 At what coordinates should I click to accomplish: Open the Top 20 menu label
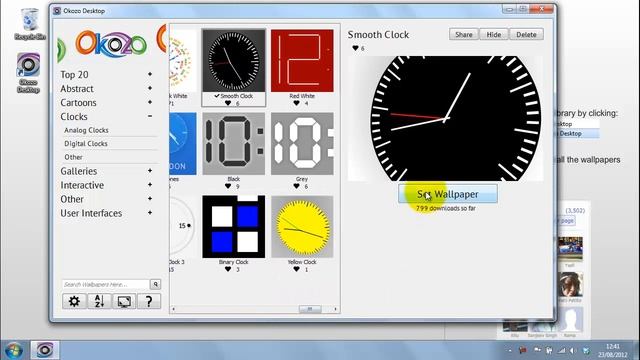(74, 75)
